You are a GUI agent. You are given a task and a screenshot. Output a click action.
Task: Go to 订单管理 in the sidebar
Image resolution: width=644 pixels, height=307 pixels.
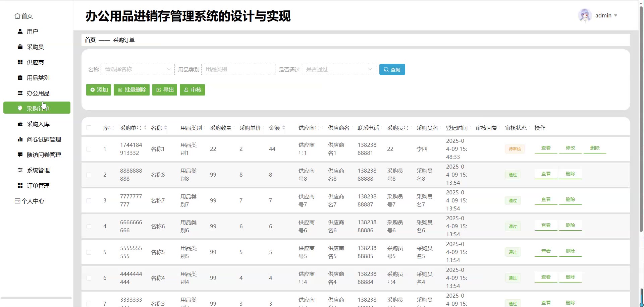pos(38,186)
